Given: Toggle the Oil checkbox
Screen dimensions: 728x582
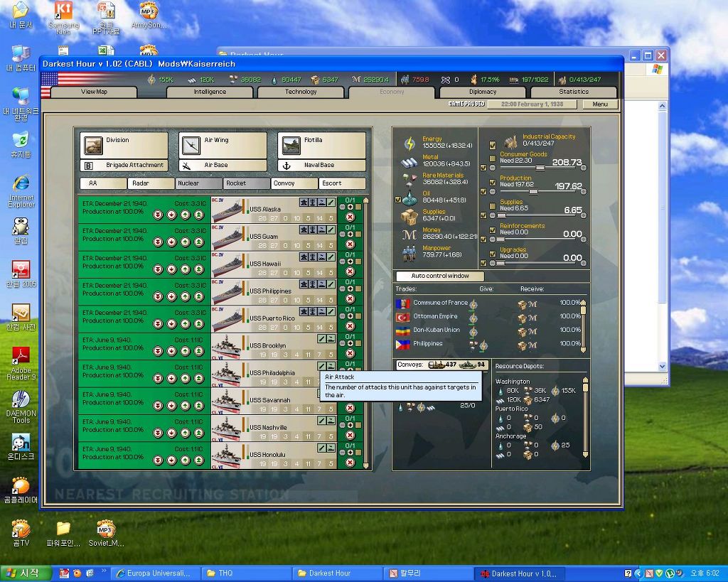Looking at the screenshot, I should coord(398,200).
